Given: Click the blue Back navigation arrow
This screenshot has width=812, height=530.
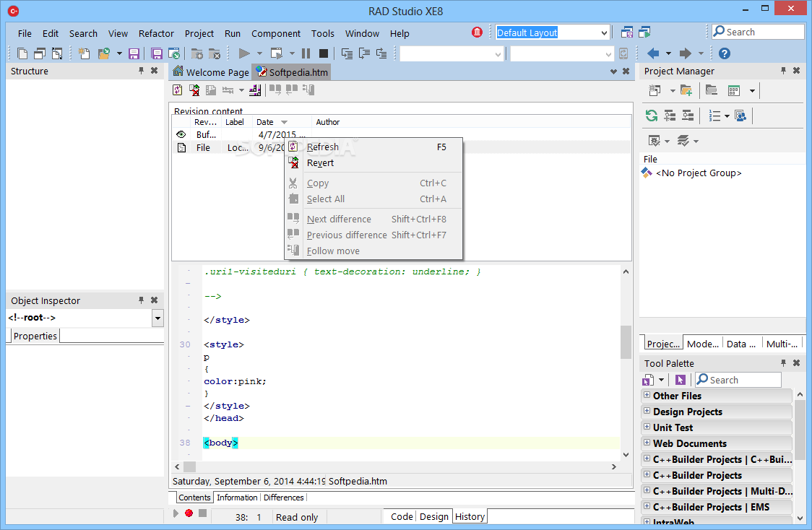Looking at the screenshot, I should pyautogui.click(x=654, y=53).
